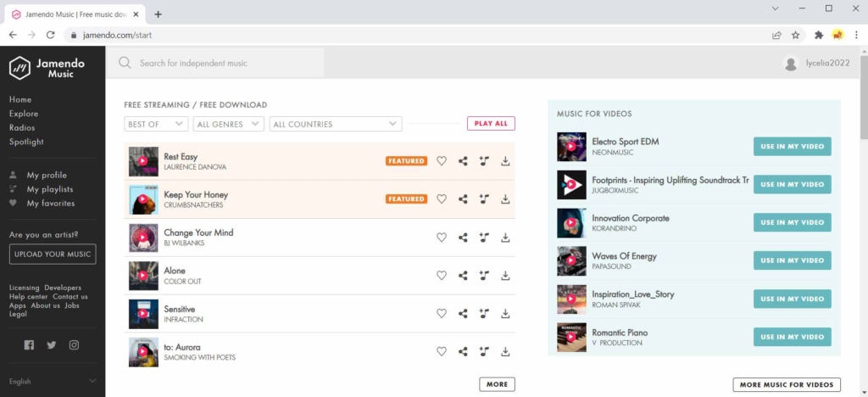
Task: Click the Jamendo Music logo
Action: pos(47,68)
